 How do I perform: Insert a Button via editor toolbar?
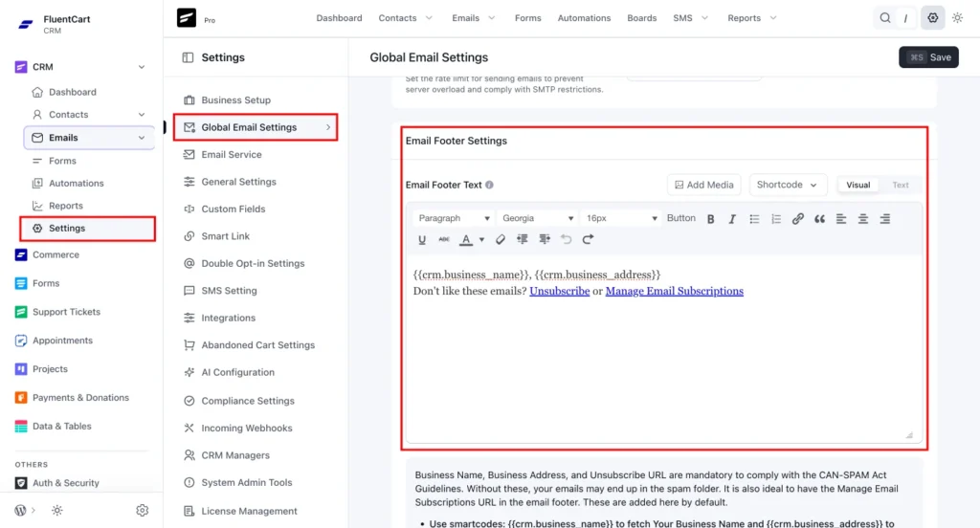tap(680, 218)
